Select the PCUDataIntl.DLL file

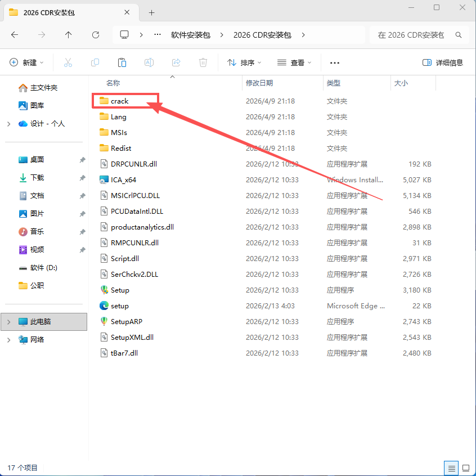132,212
